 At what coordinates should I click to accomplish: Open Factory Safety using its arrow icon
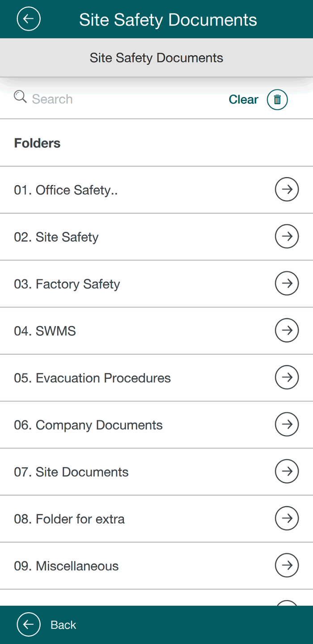(287, 284)
